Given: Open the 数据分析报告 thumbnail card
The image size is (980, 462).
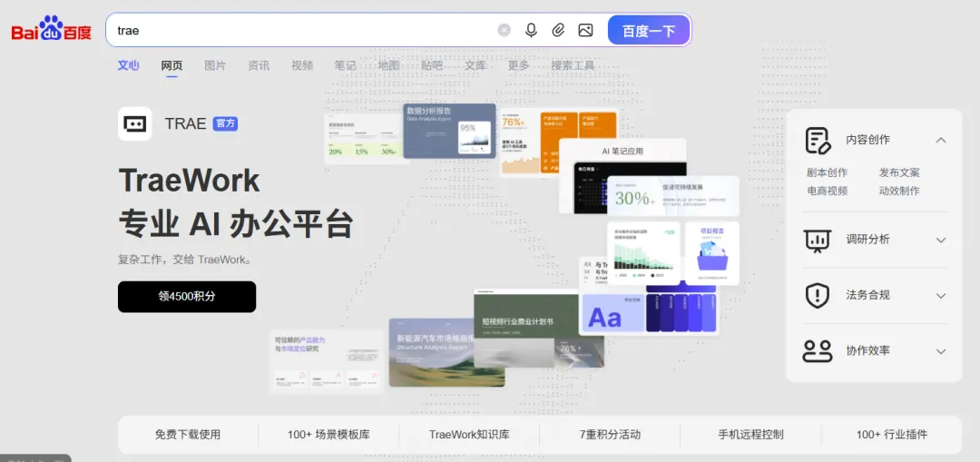Looking at the screenshot, I should point(449,131).
